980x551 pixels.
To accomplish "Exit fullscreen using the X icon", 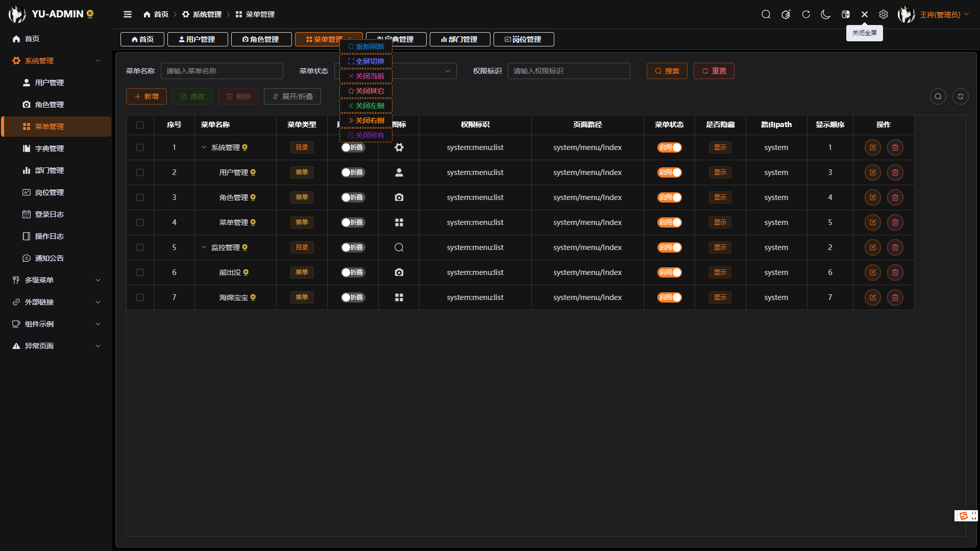I will [x=865, y=14].
